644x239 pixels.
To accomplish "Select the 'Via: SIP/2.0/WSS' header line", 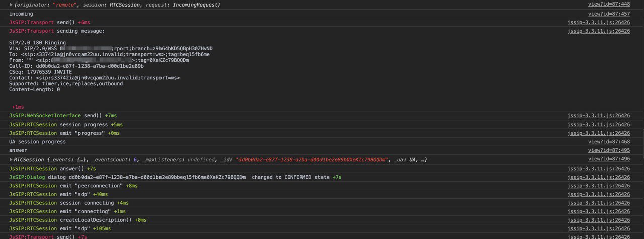I will 111,49.
